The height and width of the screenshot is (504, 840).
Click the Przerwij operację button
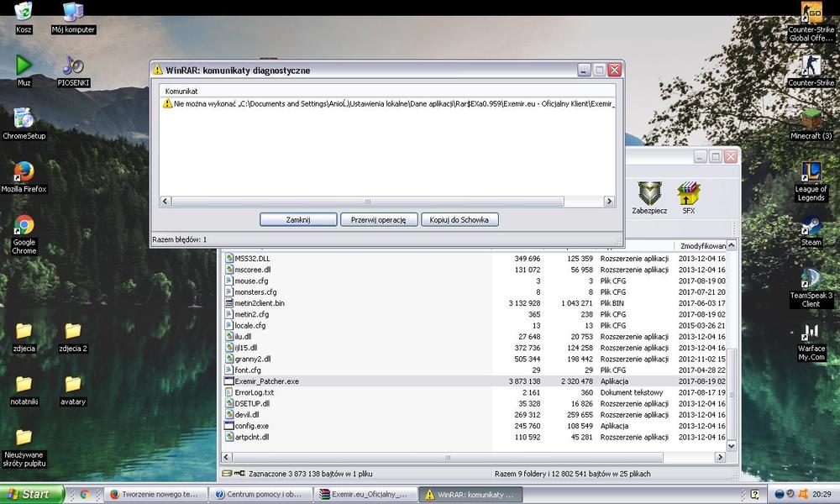pos(379,219)
